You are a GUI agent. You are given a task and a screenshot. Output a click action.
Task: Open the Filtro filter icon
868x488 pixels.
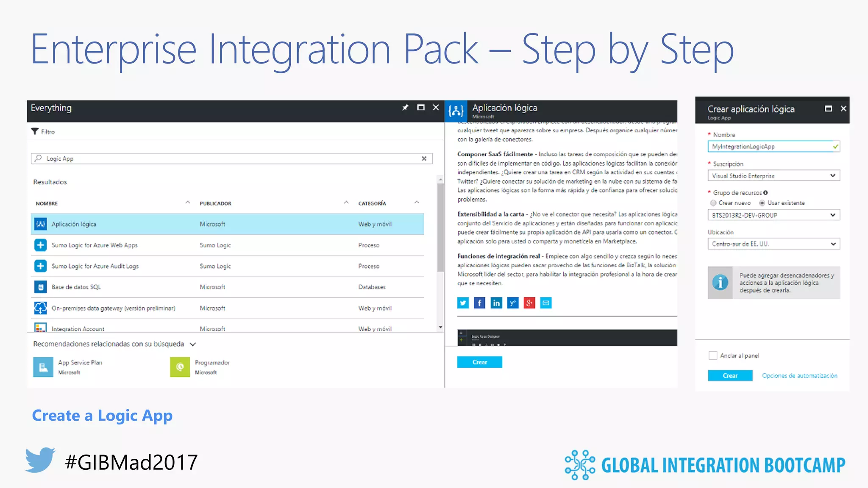35,131
